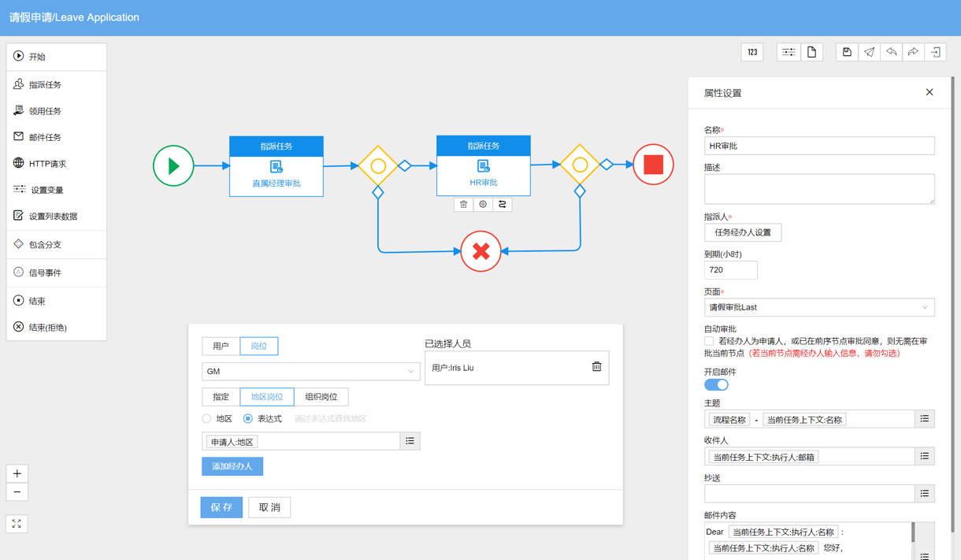Click zoom in plus button on canvas
961x560 pixels.
(17, 473)
